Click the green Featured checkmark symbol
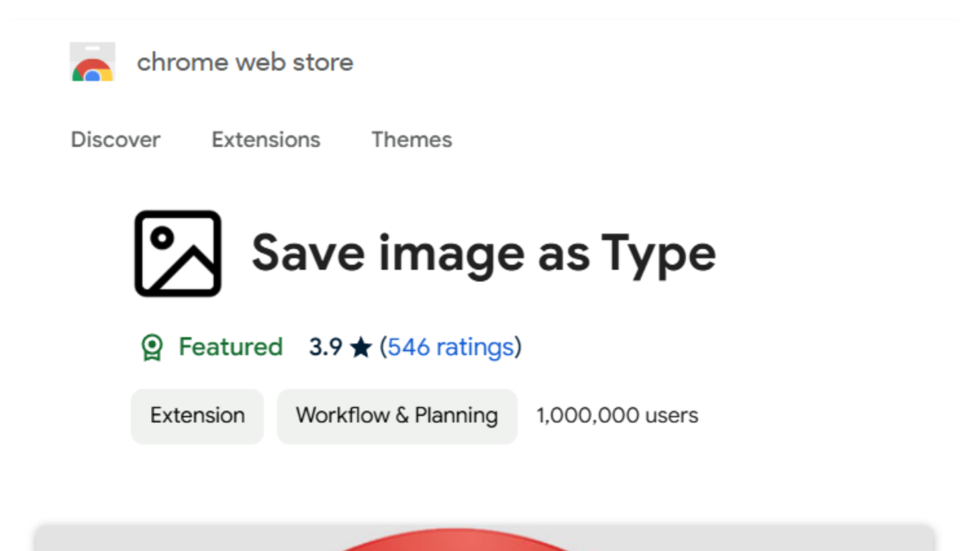980x551 pixels. [151, 344]
